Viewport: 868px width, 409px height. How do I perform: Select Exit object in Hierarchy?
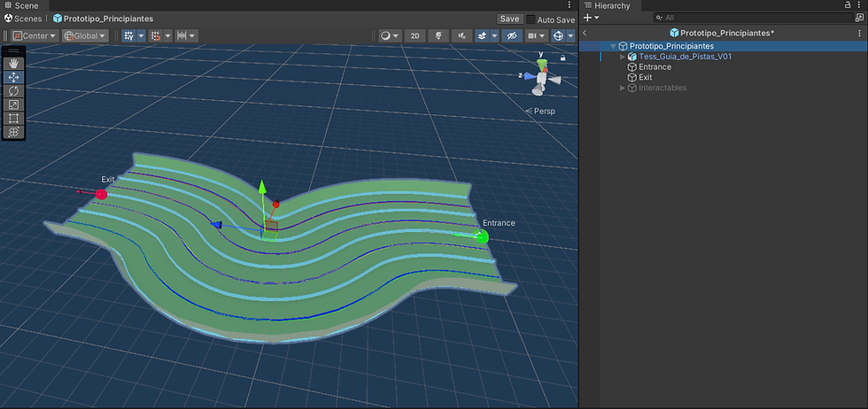[646, 78]
